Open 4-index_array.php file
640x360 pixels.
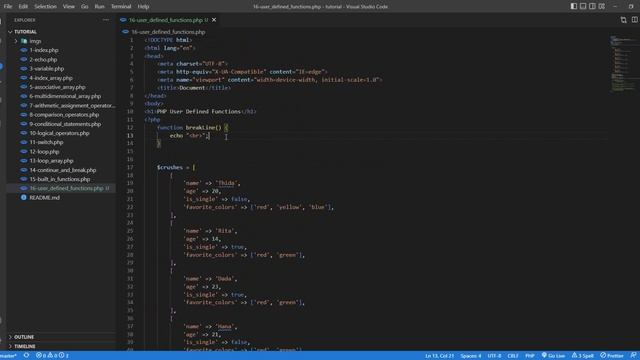[51, 78]
